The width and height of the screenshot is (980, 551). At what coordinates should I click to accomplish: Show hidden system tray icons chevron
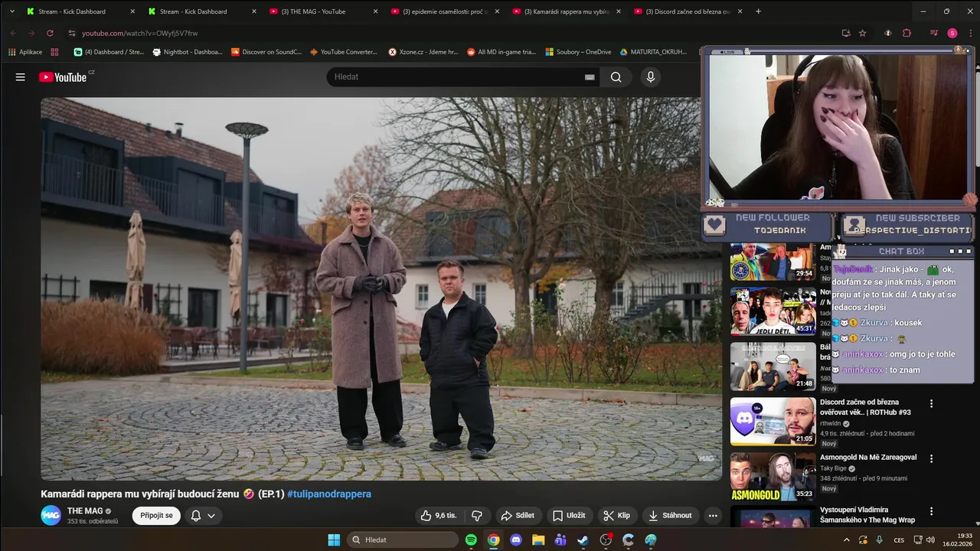point(846,540)
